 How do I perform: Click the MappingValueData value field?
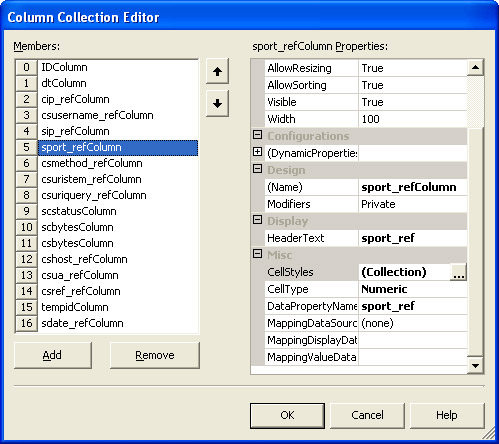coord(413,357)
